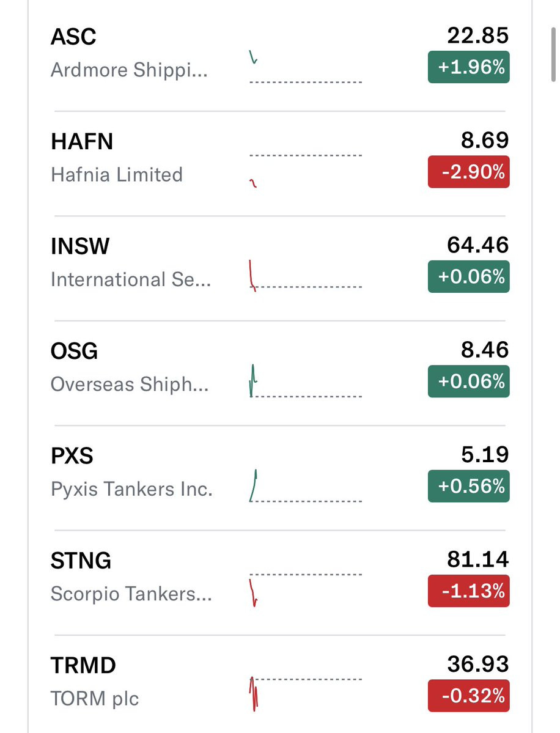The image size is (560, 733).
Task: Open the ASC ticker symbol
Action: [x=73, y=37]
